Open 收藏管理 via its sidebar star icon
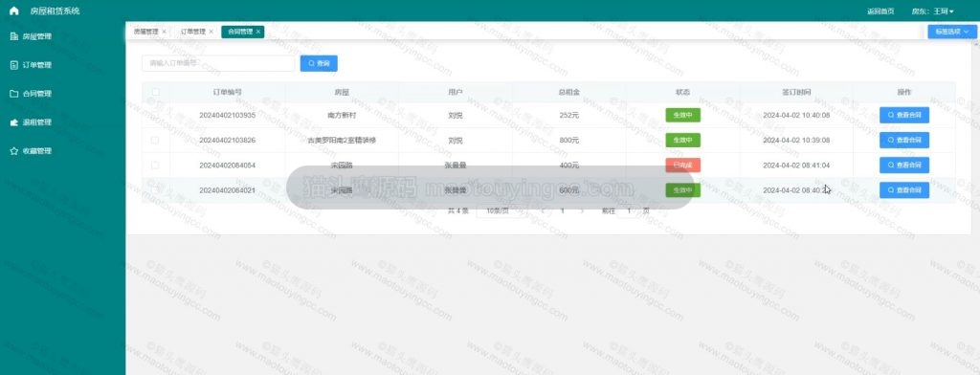This screenshot has width=980, height=375. click(x=13, y=151)
